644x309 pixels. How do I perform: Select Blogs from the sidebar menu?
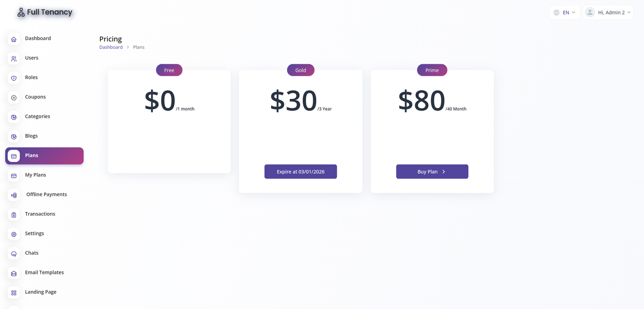click(x=31, y=136)
